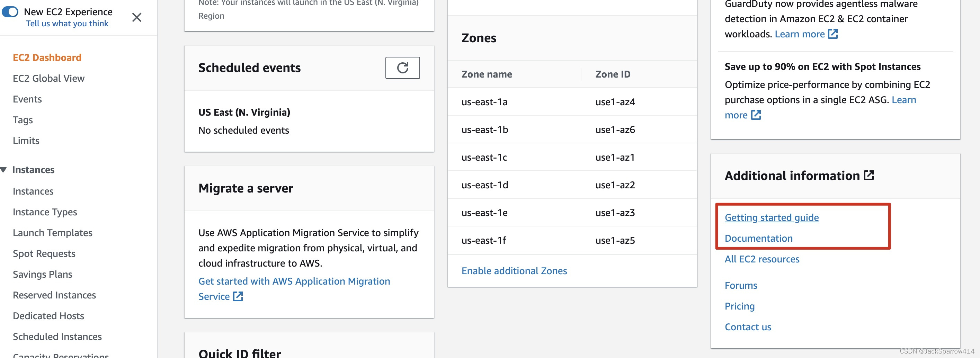Click Enable additional Zones link
Image resolution: width=980 pixels, height=358 pixels.
click(514, 271)
